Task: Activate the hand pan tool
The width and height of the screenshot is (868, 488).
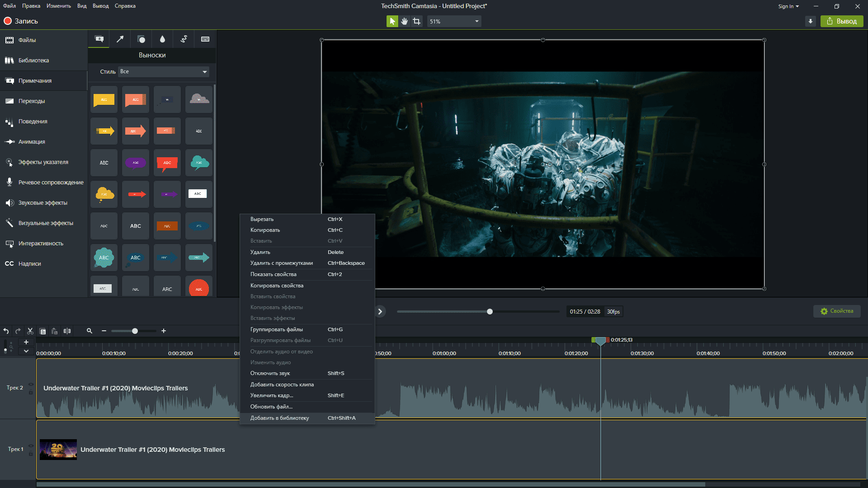Action: (404, 21)
